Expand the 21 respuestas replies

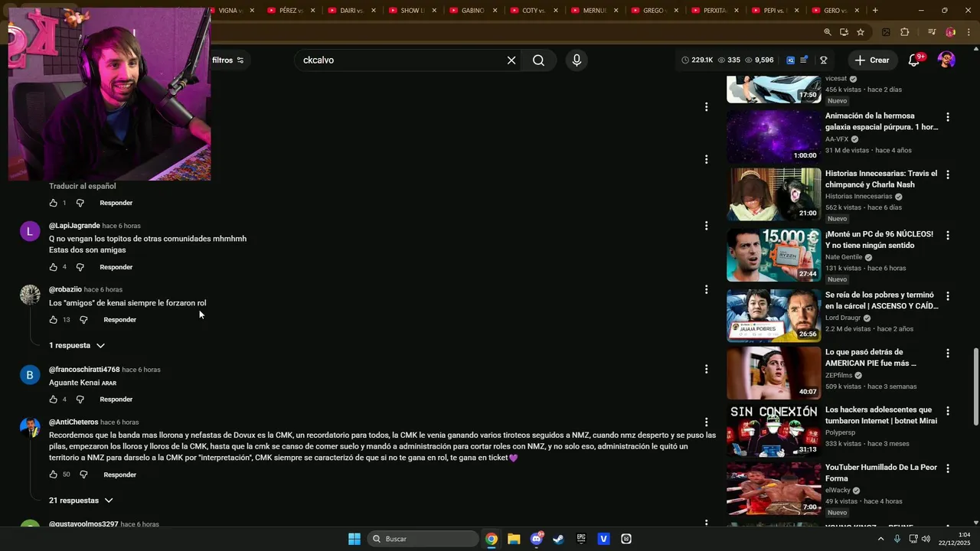(x=81, y=500)
